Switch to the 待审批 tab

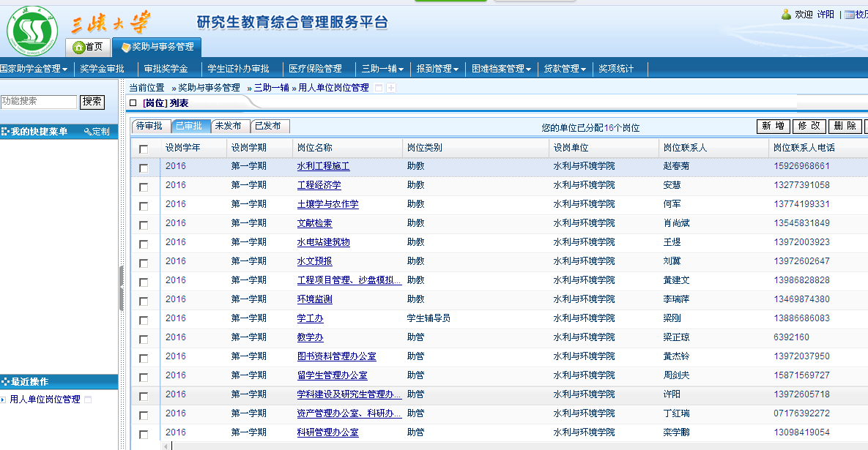click(149, 126)
